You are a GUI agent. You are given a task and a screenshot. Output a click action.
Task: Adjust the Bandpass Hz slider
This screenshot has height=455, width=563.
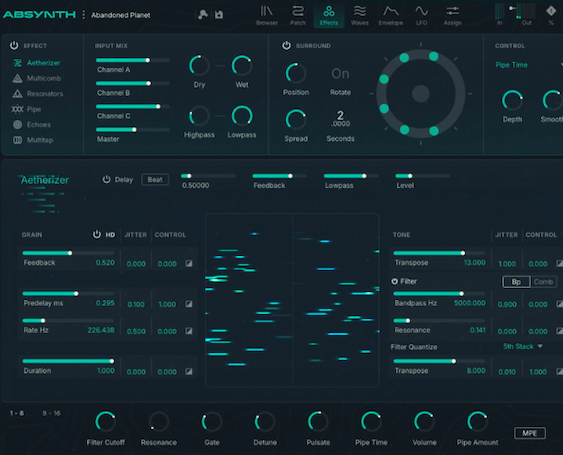click(439, 294)
